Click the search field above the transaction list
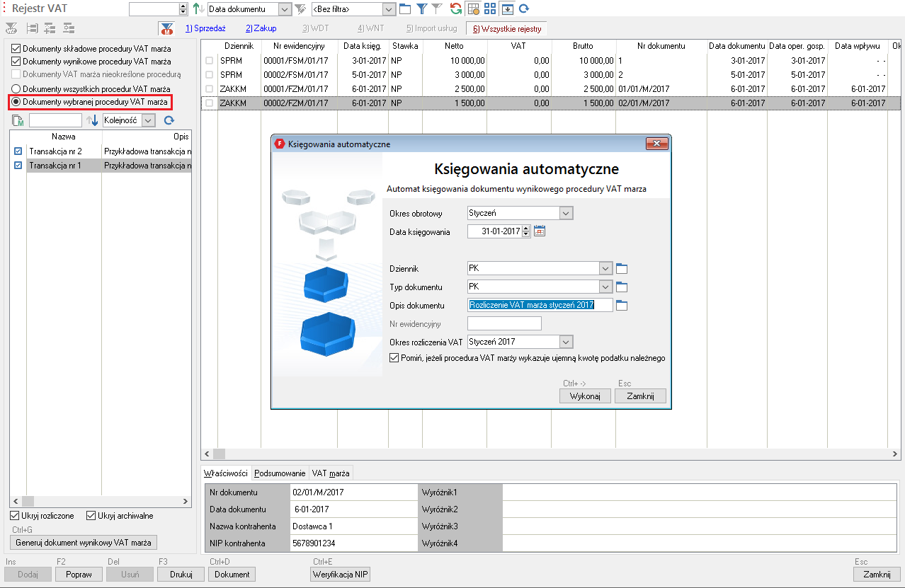The image size is (905, 588). pos(55,120)
